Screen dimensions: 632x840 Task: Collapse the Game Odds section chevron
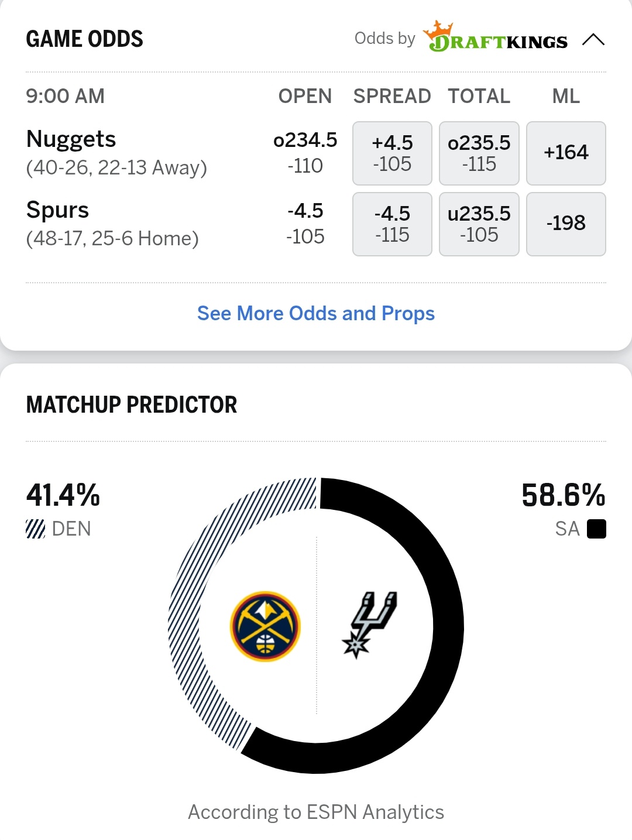click(593, 40)
